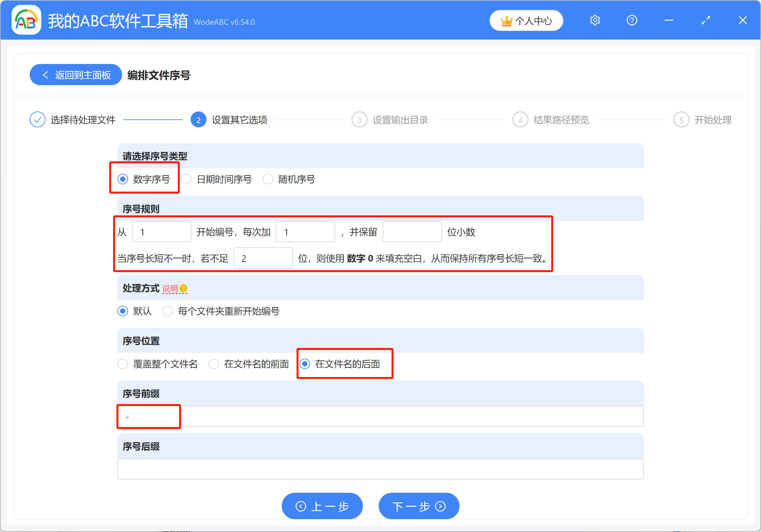
Task: Click the 下一步 button
Action: click(419, 506)
